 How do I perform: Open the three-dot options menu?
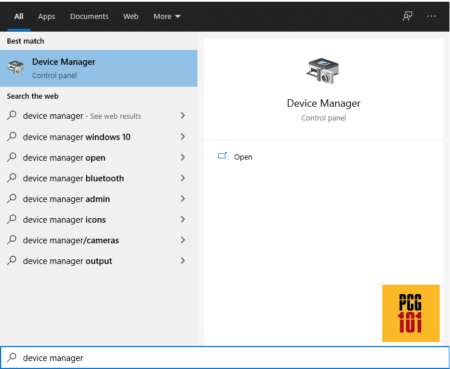432,16
